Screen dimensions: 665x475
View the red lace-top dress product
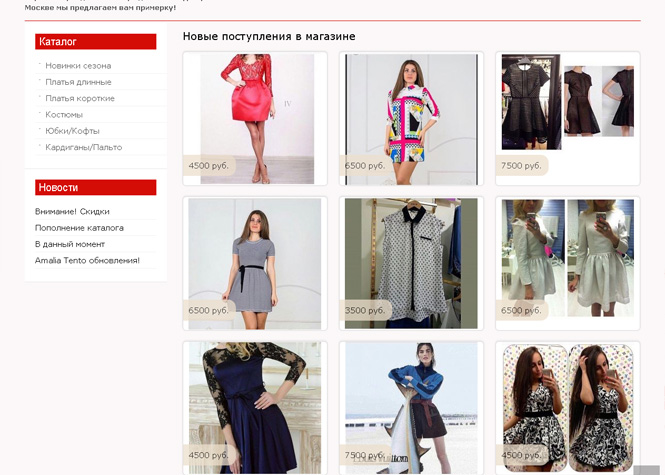pos(256,118)
